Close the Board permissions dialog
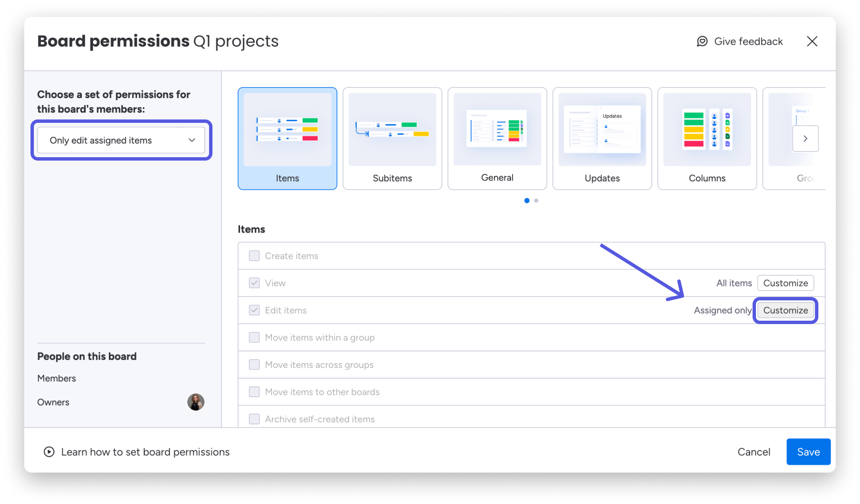This screenshot has width=860, height=504. [x=812, y=42]
